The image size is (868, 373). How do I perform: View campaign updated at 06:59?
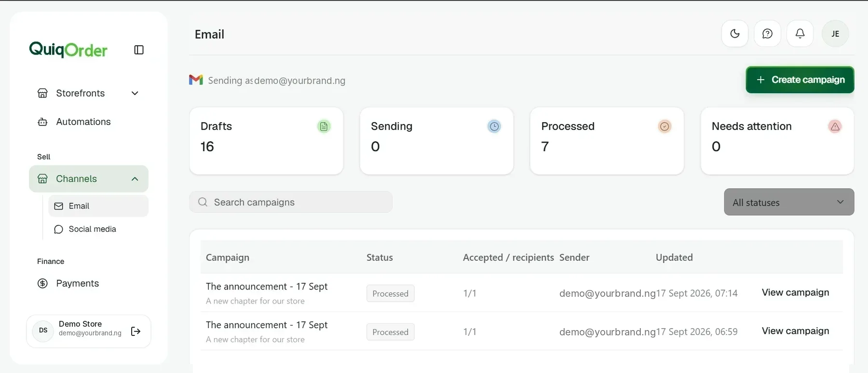click(796, 331)
